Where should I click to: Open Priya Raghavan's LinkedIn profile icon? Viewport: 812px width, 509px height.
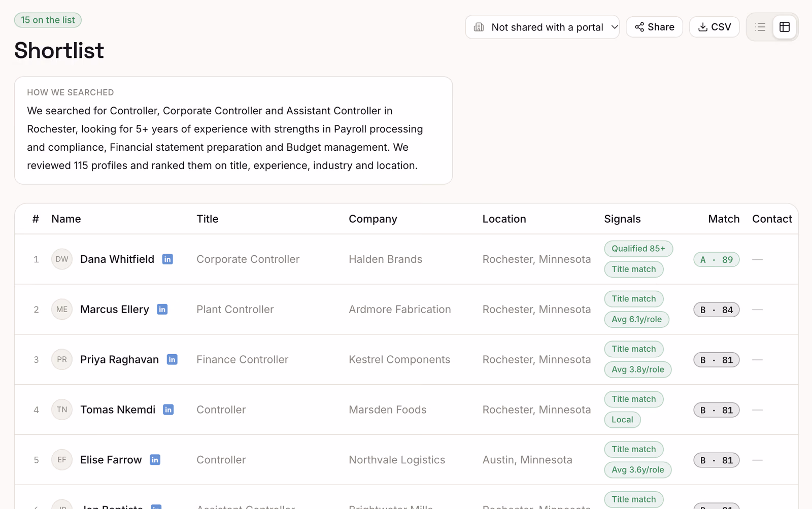(x=172, y=360)
